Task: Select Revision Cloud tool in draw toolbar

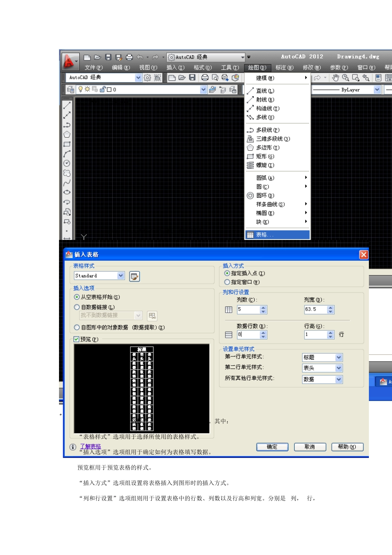Action: [67, 173]
